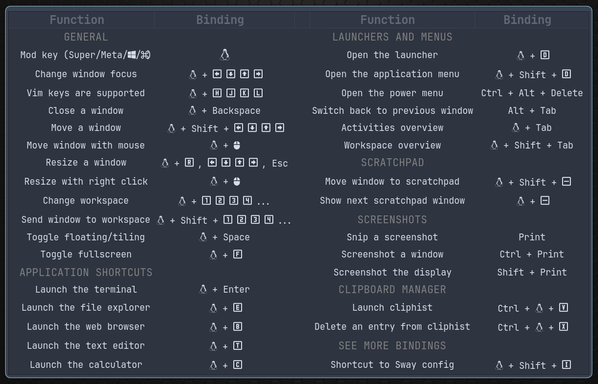
Task: Select the mouse icon in Move window with mouse row
Action: 237,145
